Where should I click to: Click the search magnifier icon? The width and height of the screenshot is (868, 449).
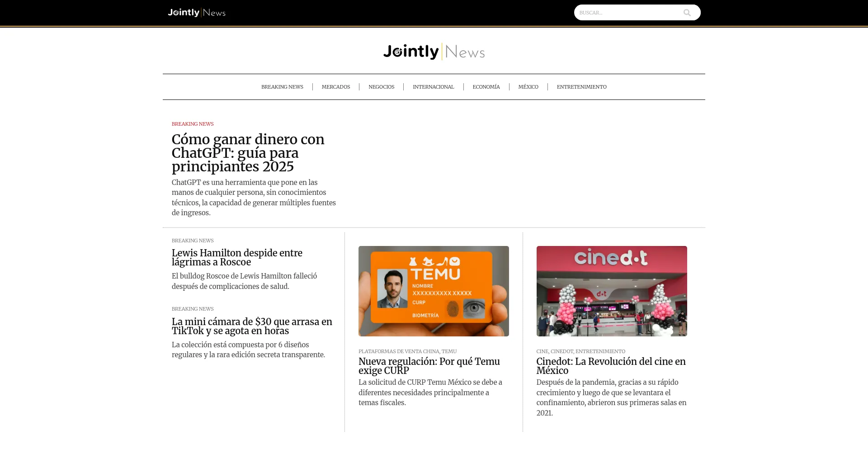pos(687,13)
